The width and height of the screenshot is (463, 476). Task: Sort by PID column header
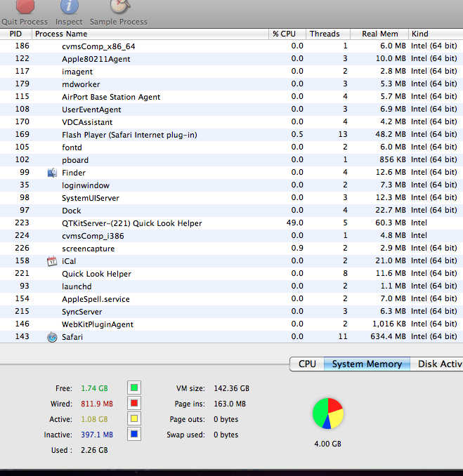click(15, 34)
